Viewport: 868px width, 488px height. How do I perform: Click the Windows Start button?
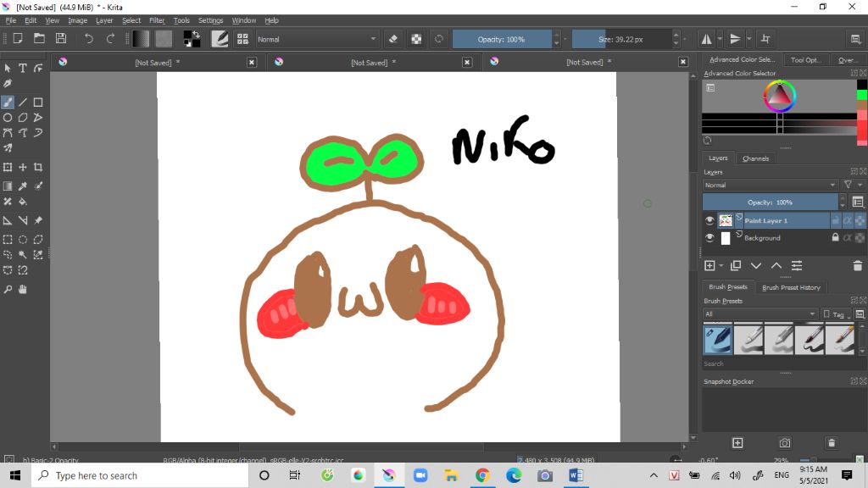tap(15, 475)
